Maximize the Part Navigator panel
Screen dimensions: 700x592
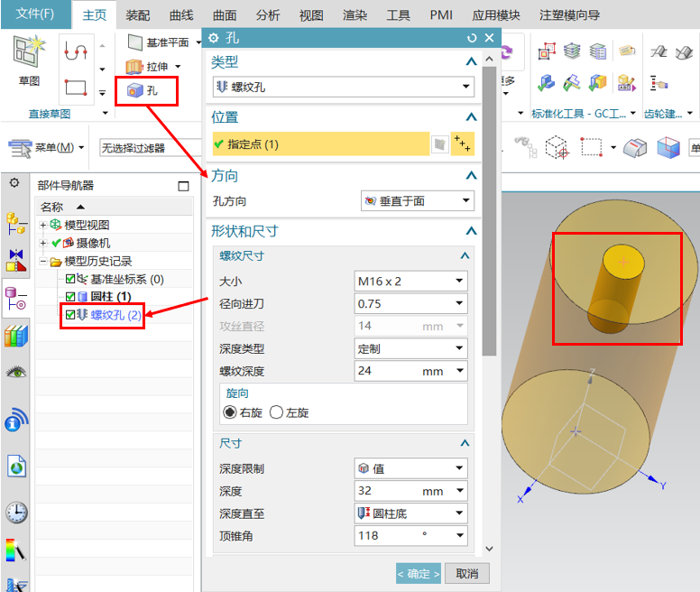pos(183,186)
